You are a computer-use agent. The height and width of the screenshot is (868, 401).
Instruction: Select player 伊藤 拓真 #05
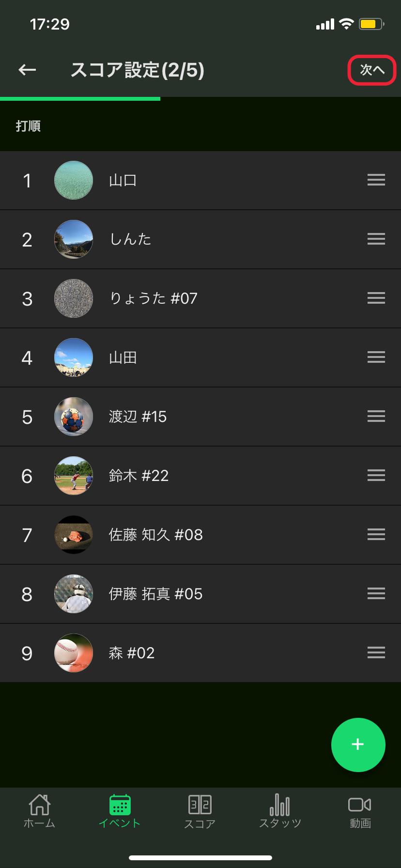click(x=155, y=594)
